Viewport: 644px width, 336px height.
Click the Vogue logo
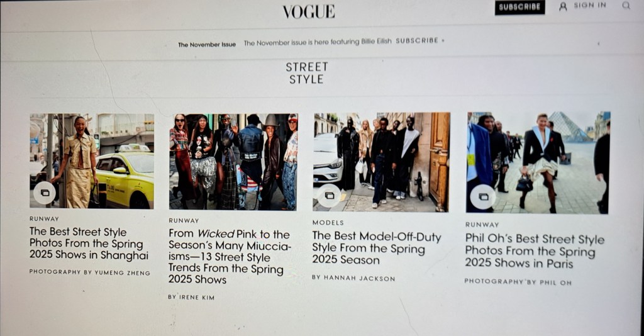coord(309,11)
